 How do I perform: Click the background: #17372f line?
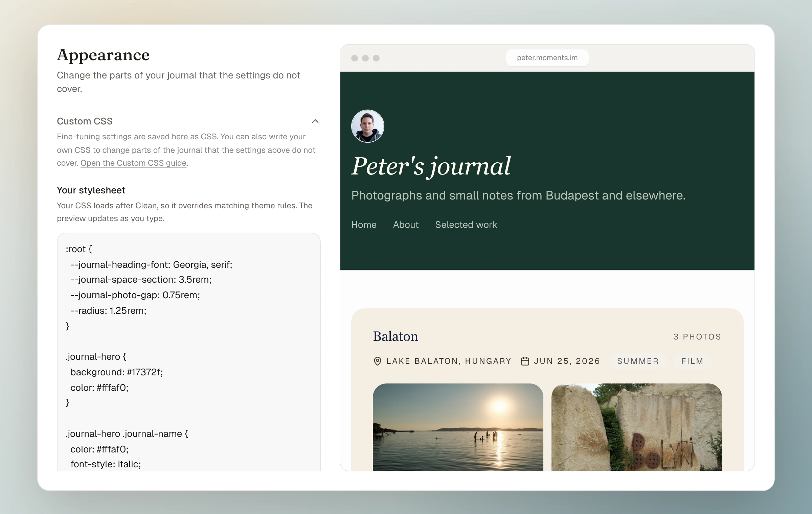pos(116,372)
